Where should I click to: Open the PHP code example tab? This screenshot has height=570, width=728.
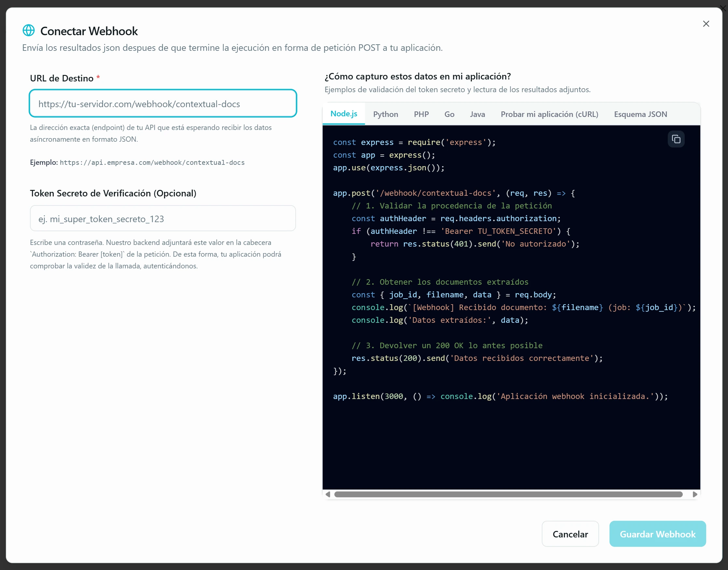point(421,114)
